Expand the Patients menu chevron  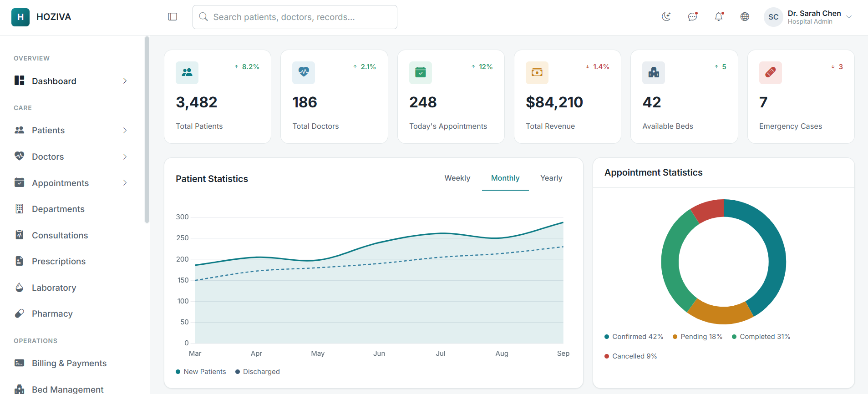pos(125,131)
